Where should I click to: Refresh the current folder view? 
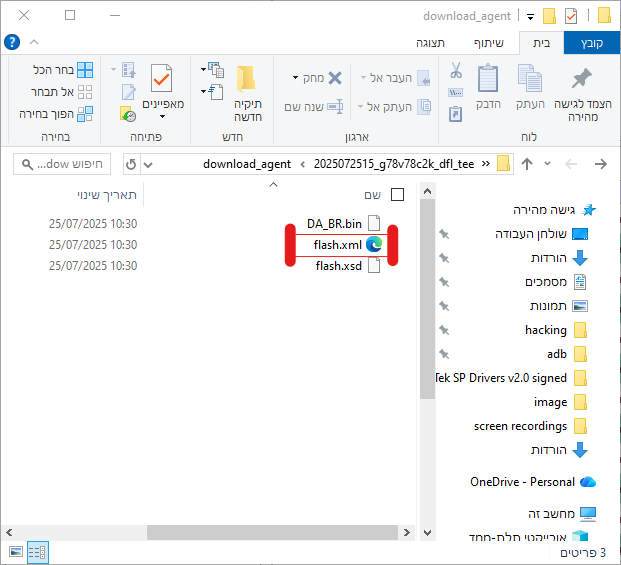pos(130,164)
